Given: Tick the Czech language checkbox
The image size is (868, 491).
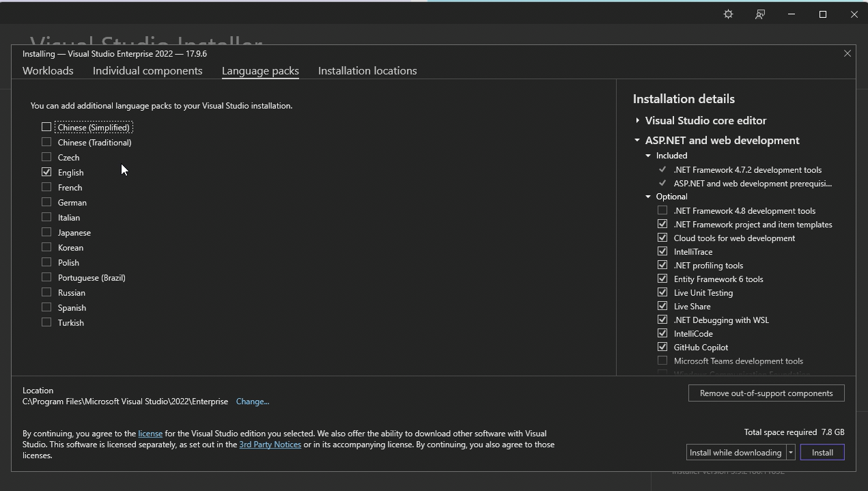Looking at the screenshot, I should [46, 157].
